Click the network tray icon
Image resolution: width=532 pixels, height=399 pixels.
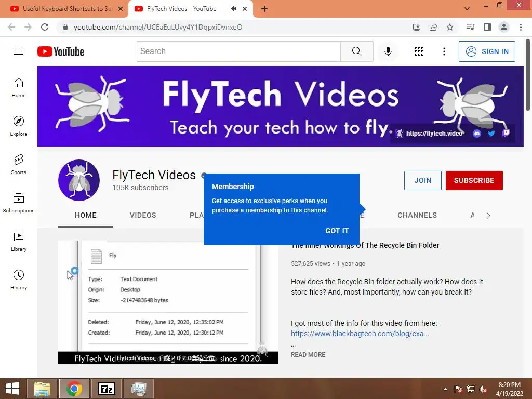point(471,389)
